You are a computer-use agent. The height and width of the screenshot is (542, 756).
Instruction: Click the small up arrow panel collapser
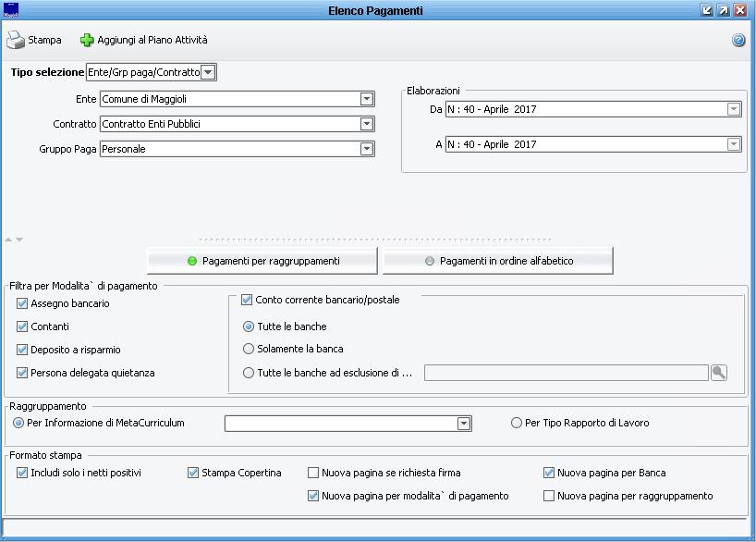pyautogui.click(x=8, y=240)
